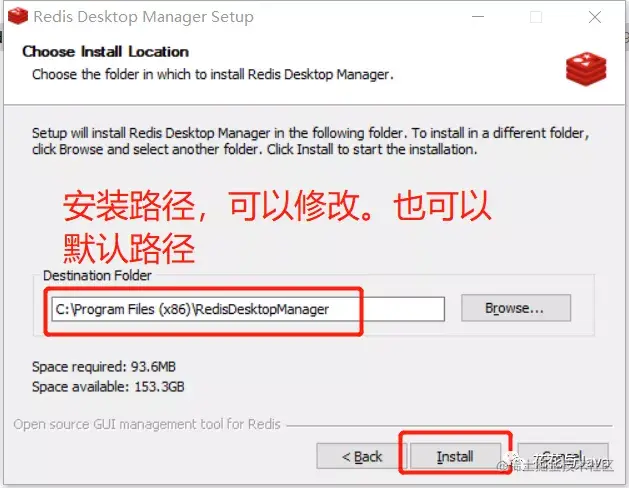Image resolution: width=629 pixels, height=488 pixels.
Task: Minimize the Redis Desktop Manager Setup window
Action: pyautogui.click(x=478, y=17)
